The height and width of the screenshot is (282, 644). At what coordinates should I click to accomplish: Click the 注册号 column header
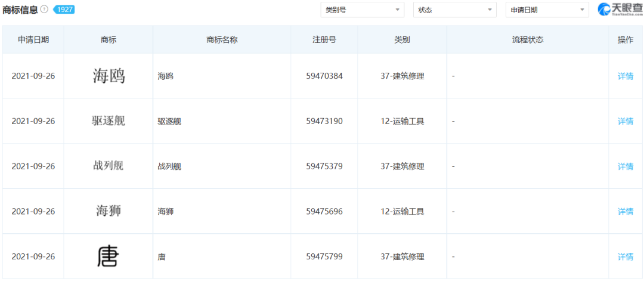click(x=324, y=40)
